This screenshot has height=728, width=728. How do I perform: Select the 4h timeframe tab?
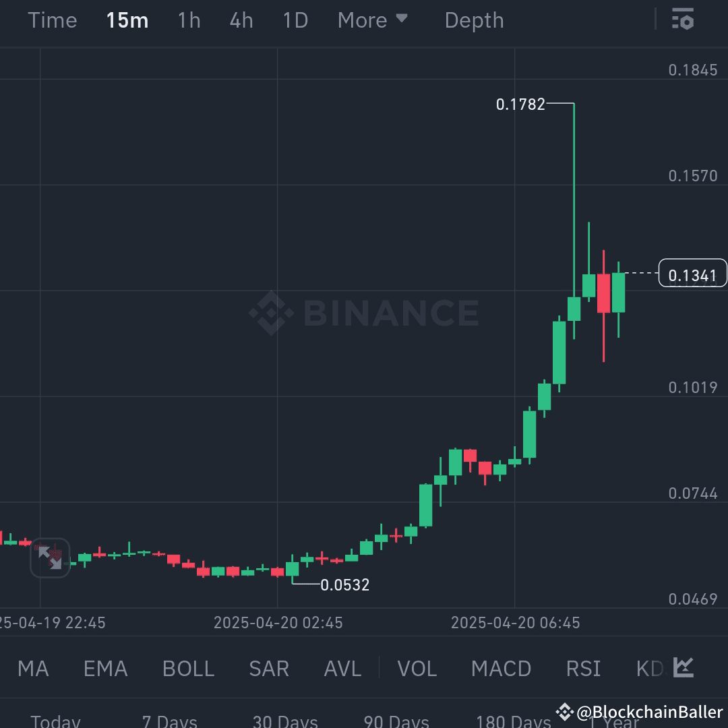pyautogui.click(x=241, y=20)
